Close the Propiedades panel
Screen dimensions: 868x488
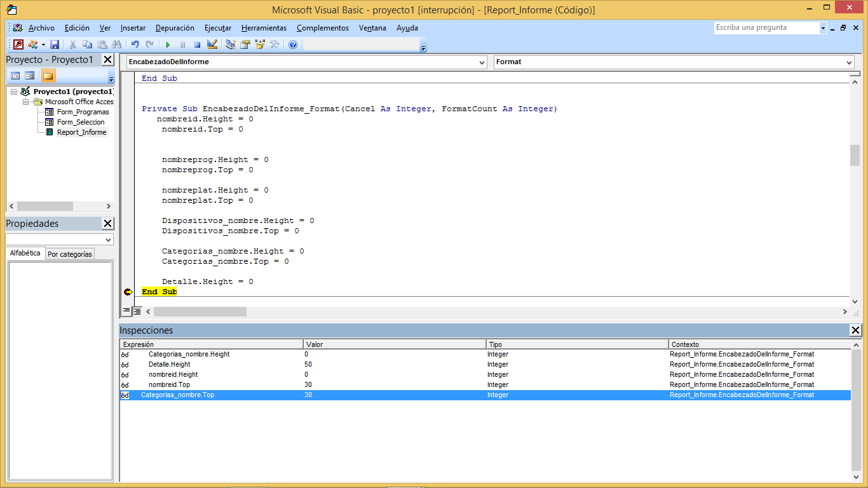click(107, 224)
